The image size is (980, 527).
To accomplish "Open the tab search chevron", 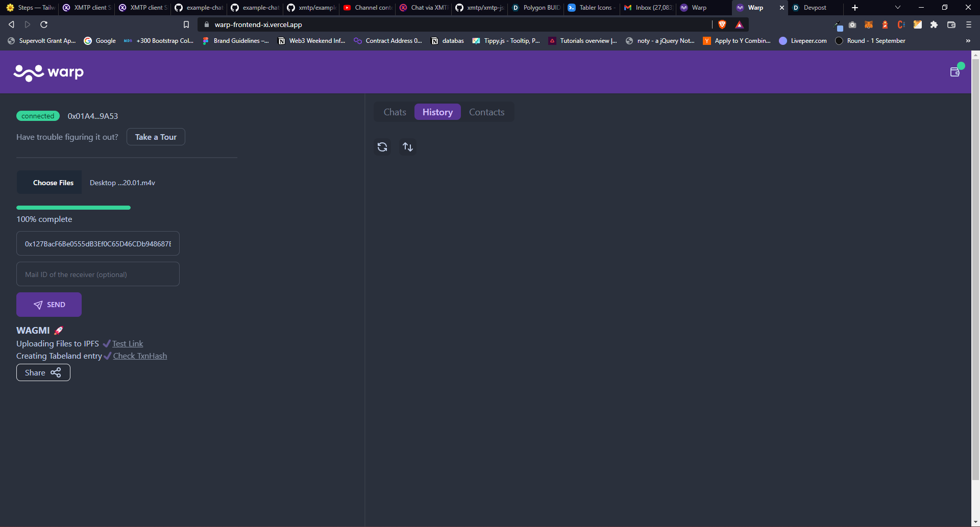I will point(897,7).
